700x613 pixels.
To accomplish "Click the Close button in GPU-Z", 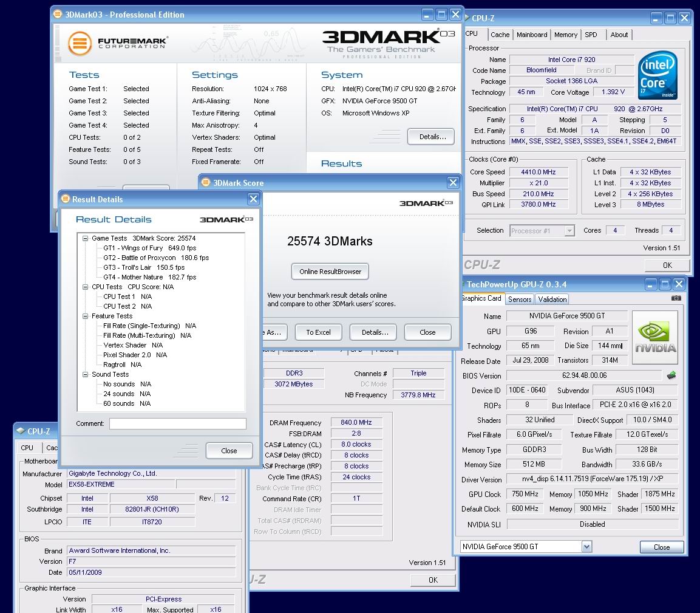I will (x=662, y=547).
